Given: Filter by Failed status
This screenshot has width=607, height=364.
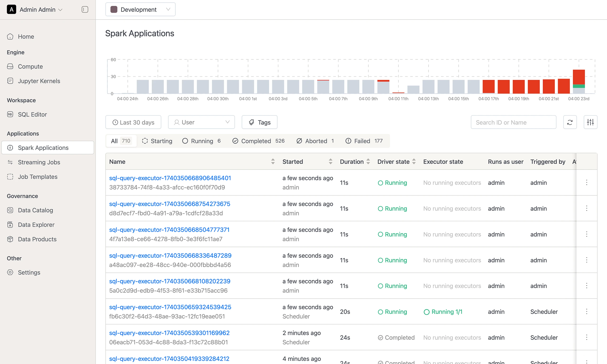Looking at the screenshot, I should (364, 141).
